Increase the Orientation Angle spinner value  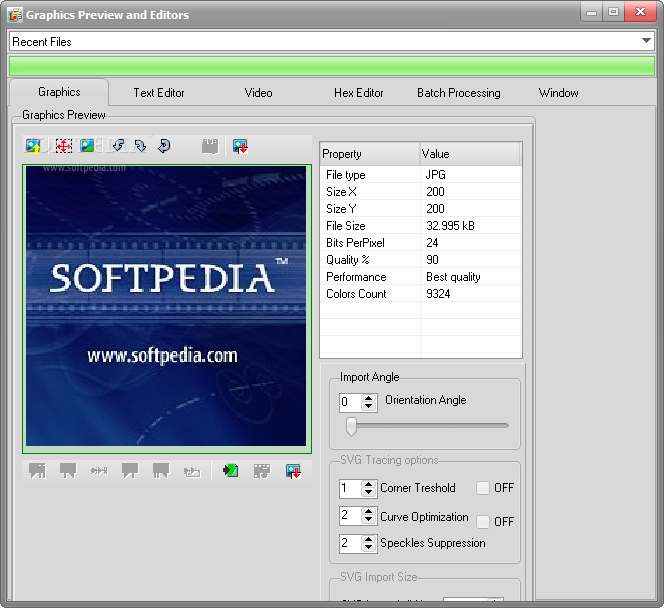(369, 398)
